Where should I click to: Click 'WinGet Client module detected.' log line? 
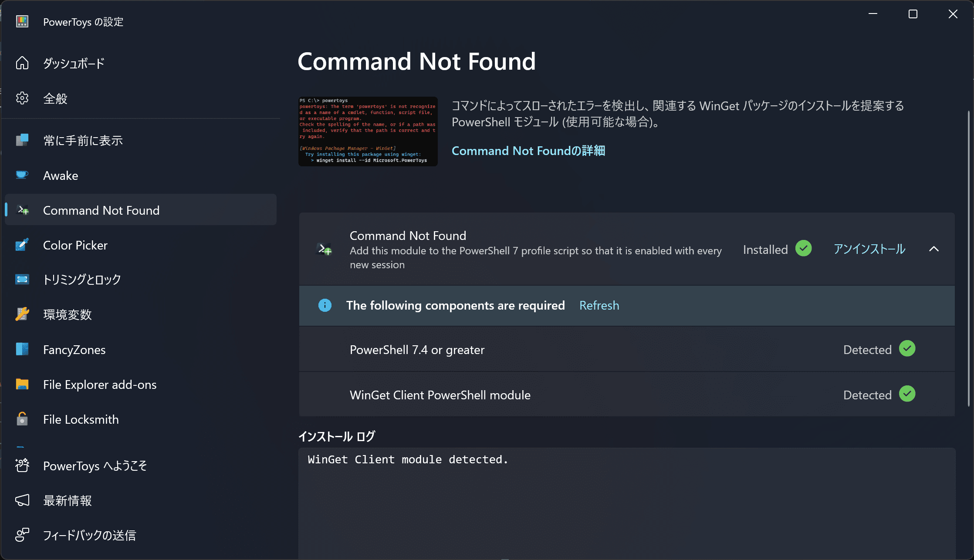408,459
